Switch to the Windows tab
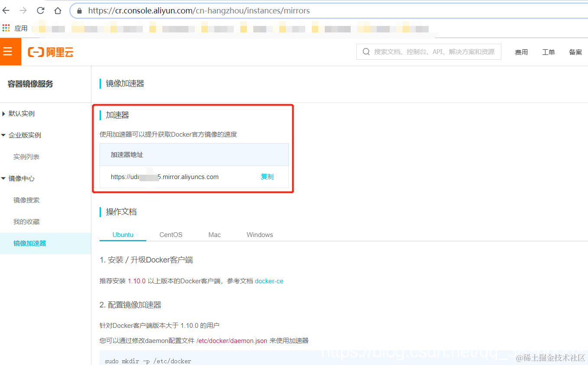The height and width of the screenshot is (365, 588). click(x=260, y=234)
